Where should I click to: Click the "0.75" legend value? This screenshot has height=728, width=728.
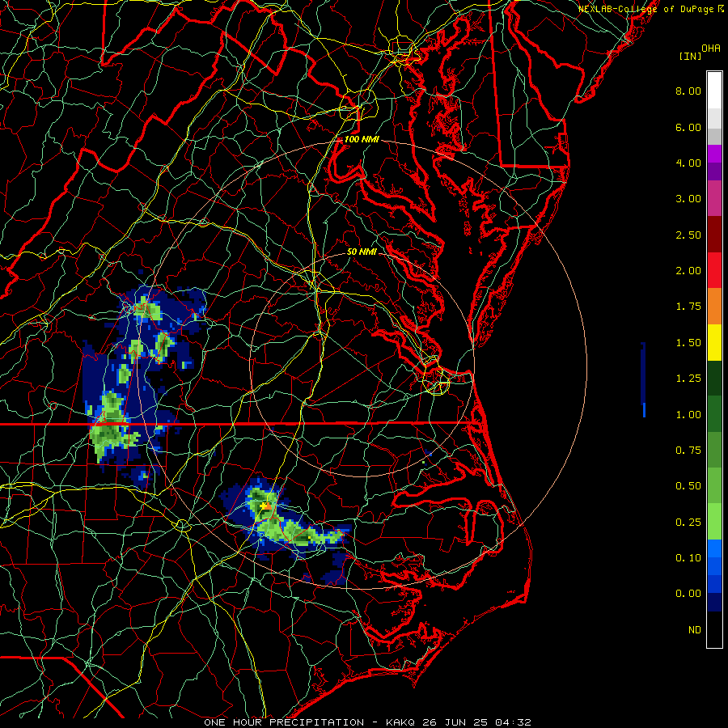pos(688,451)
